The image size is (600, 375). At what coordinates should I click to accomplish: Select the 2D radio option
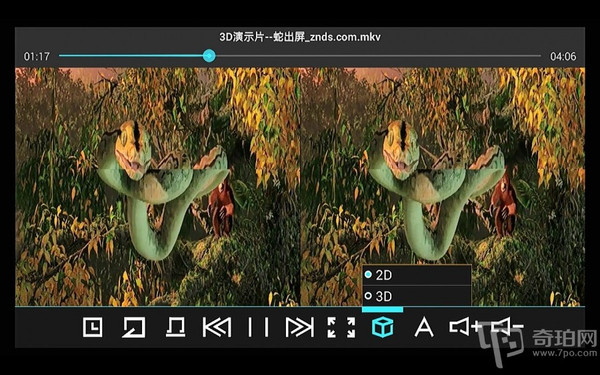point(368,275)
